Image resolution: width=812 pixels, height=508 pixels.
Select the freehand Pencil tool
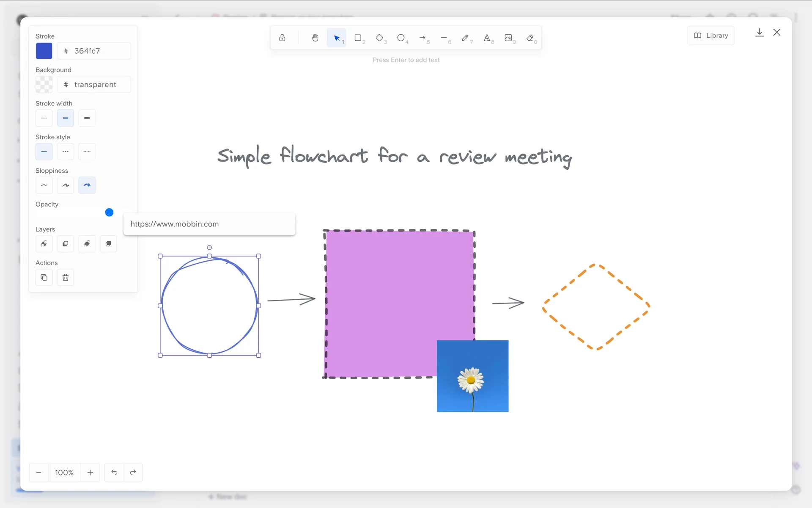465,38
